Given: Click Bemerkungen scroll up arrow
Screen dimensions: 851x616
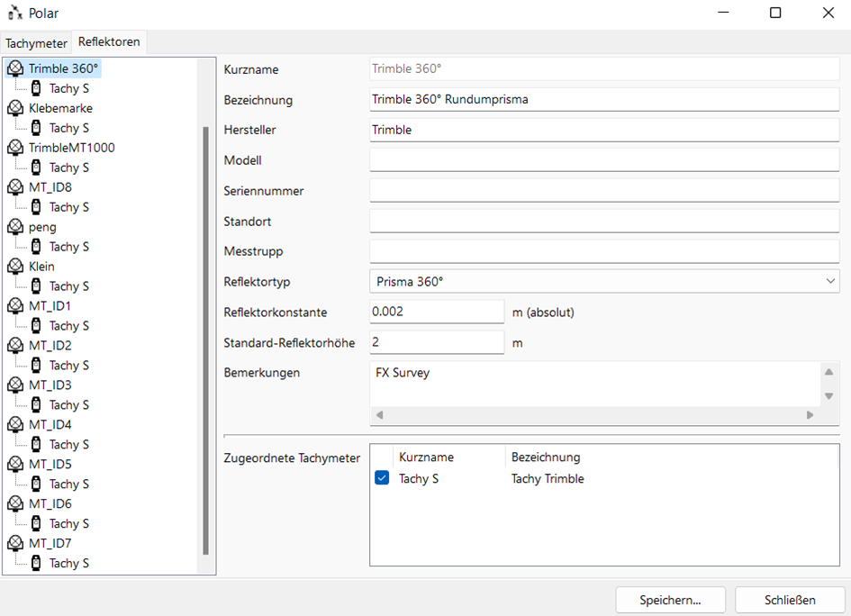Looking at the screenshot, I should click(x=828, y=372).
